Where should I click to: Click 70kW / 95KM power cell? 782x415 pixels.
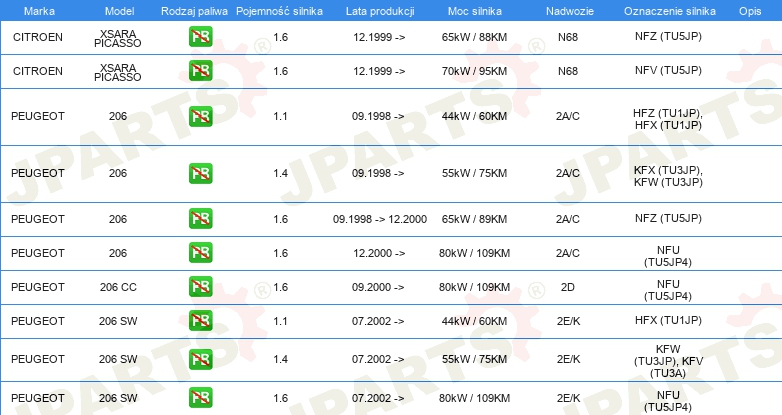pos(474,71)
